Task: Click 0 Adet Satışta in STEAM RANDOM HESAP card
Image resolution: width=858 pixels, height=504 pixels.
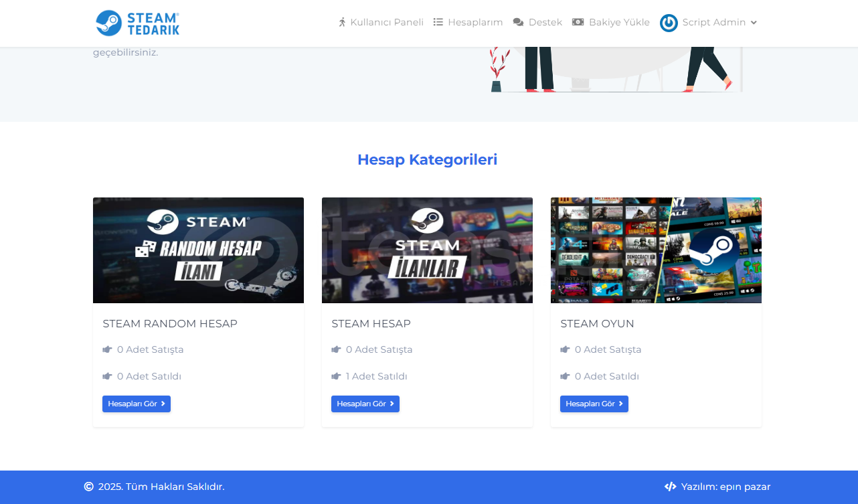Action: tap(151, 349)
